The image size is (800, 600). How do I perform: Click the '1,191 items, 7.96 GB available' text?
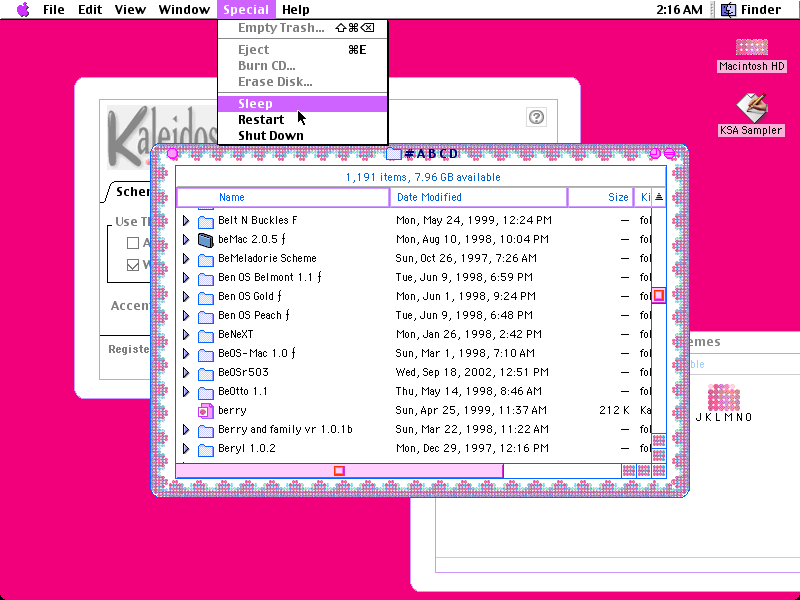pyautogui.click(x=423, y=178)
